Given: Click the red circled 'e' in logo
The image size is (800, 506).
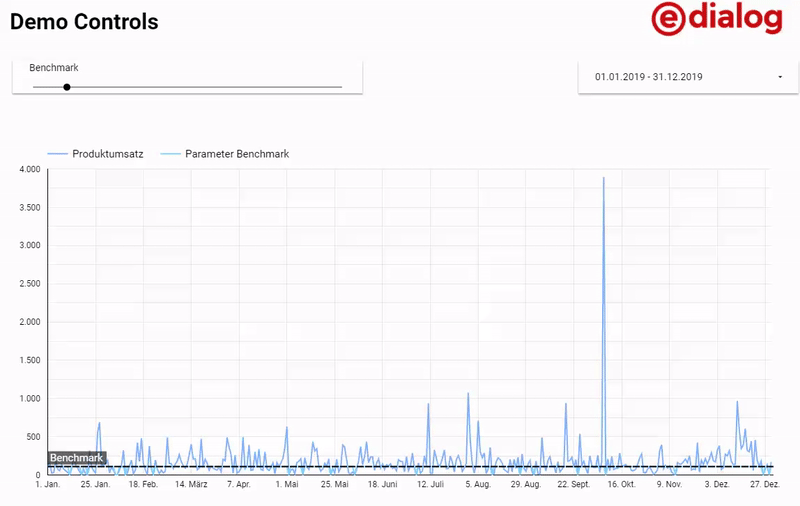Looking at the screenshot, I should (667, 20).
